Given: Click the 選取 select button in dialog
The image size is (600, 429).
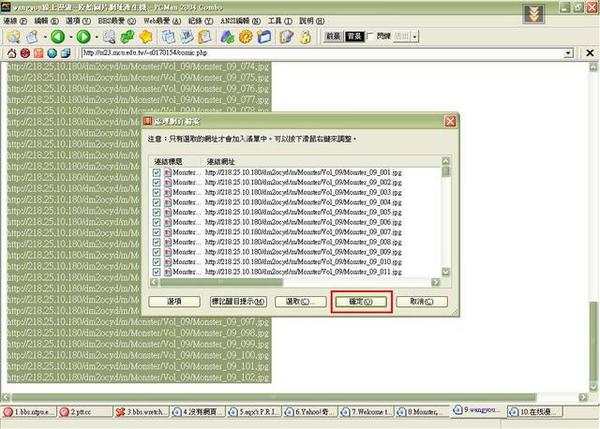Looking at the screenshot, I should 300,302.
